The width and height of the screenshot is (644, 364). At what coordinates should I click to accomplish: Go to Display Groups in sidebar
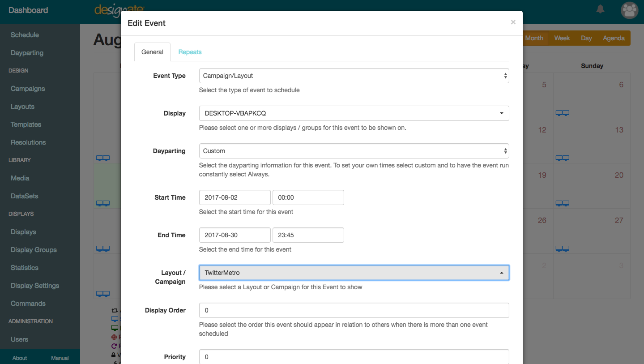(34, 250)
